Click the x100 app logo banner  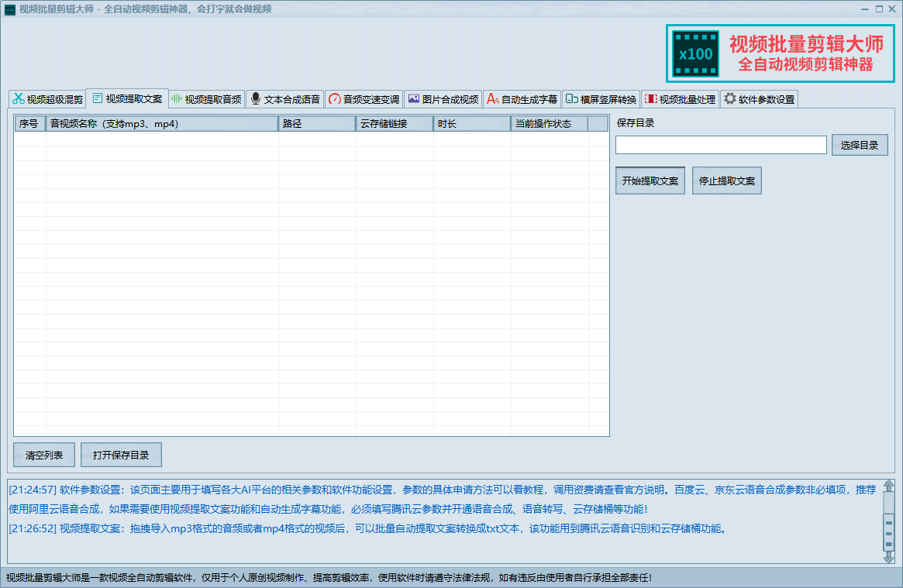(x=781, y=53)
